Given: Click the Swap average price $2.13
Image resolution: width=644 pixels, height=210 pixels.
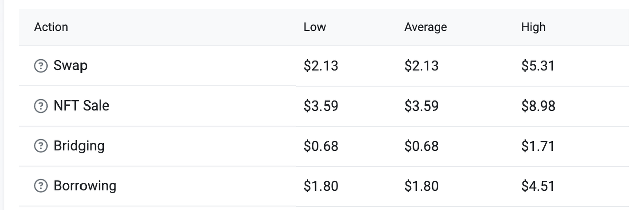Looking at the screenshot, I should [421, 66].
